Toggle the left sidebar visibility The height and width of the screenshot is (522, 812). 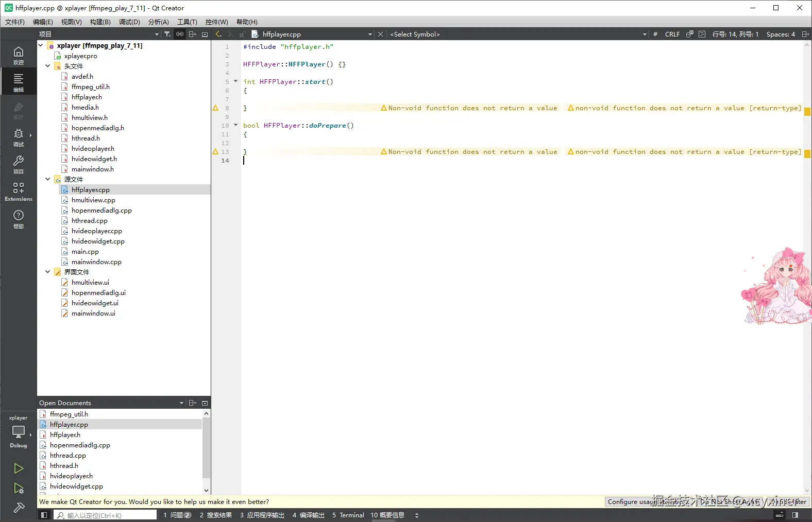[x=44, y=515]
